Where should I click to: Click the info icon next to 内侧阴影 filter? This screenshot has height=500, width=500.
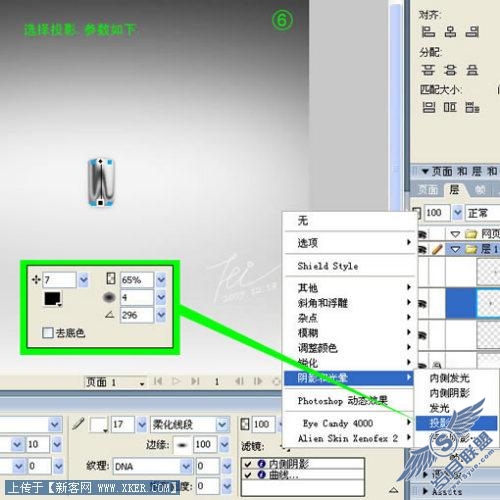(262, 463)
